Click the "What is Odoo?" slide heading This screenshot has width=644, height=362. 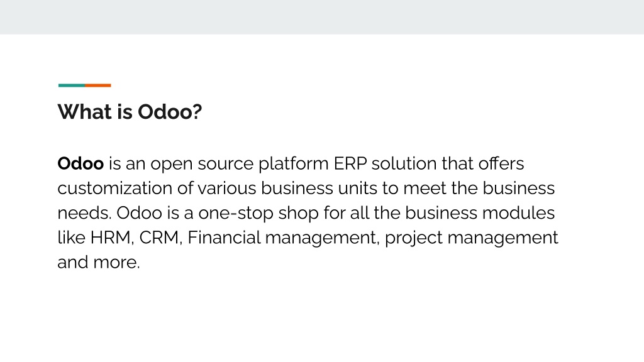pos(130,112)
